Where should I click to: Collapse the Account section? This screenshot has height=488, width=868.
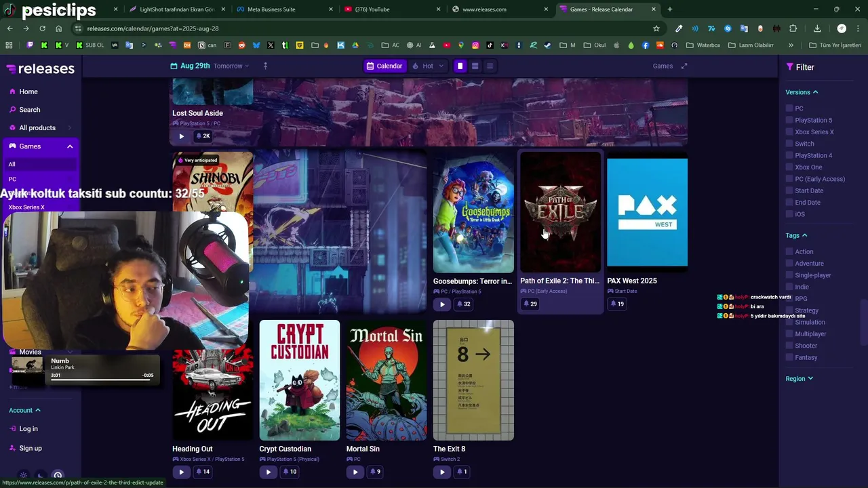(x=25, y=410)
